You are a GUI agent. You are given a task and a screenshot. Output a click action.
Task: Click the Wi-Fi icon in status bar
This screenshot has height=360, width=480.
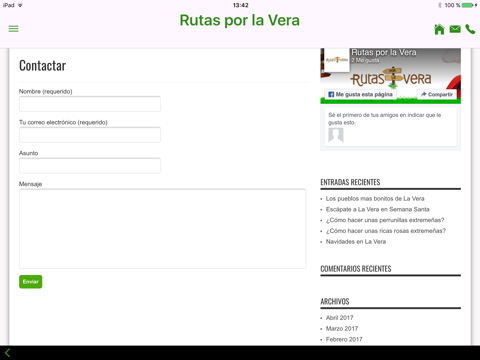click(x=20, y=5)
